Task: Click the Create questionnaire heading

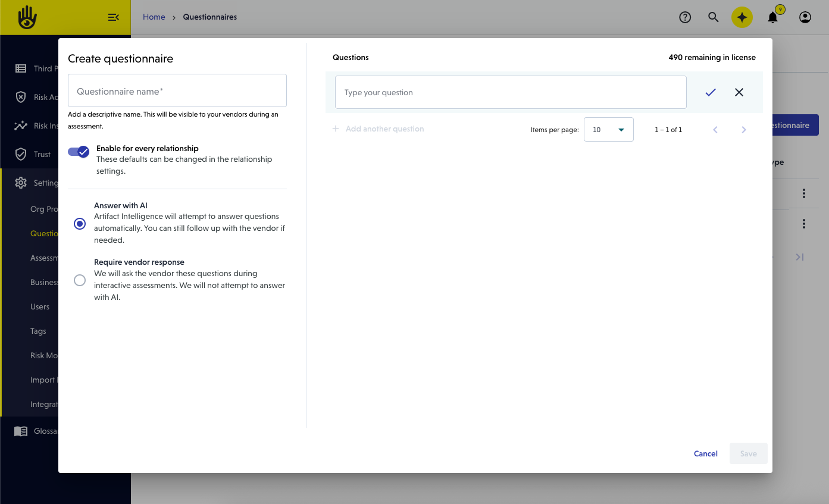Action: [x=121, y=59]
